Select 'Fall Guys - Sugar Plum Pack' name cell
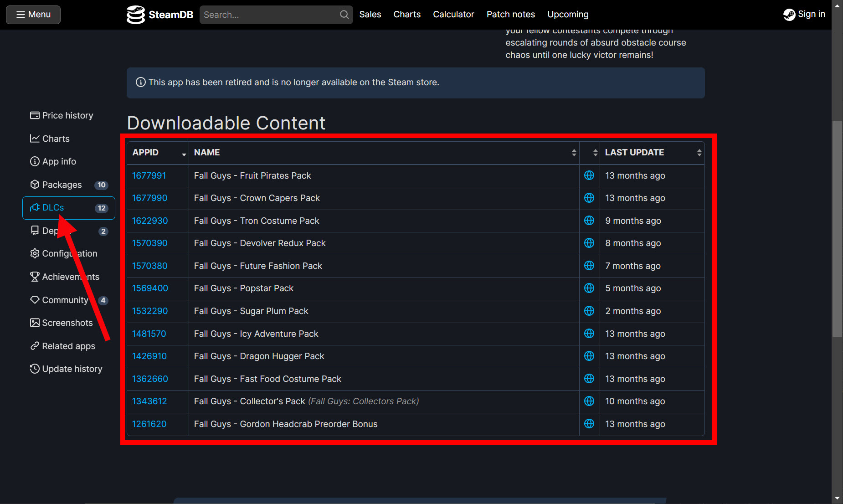This screenshot has width=843, height=504. coord(384,311)
